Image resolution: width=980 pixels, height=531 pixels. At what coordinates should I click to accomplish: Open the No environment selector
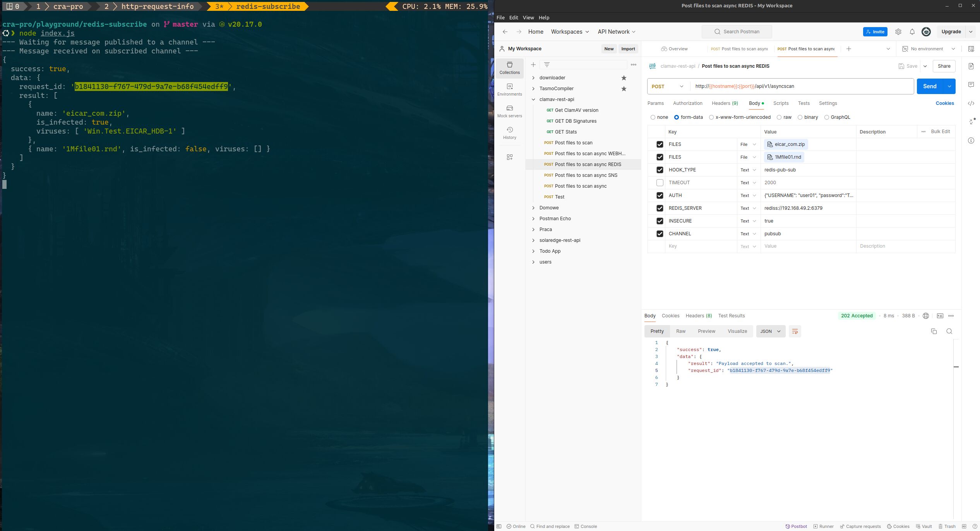929,49
